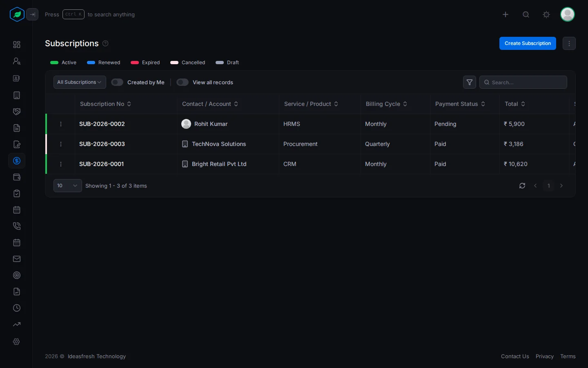Select the highlighted dollar subscriptions icon

coord(17,161)
